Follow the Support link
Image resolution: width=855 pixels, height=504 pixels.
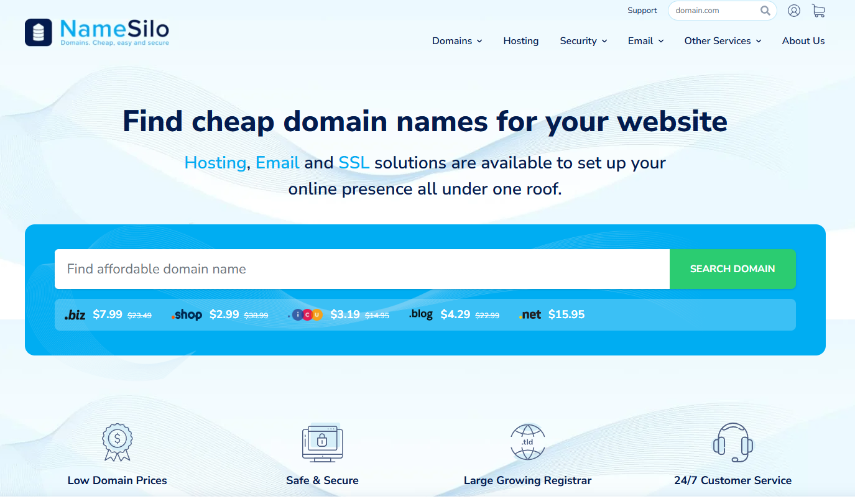click(642, 11)
